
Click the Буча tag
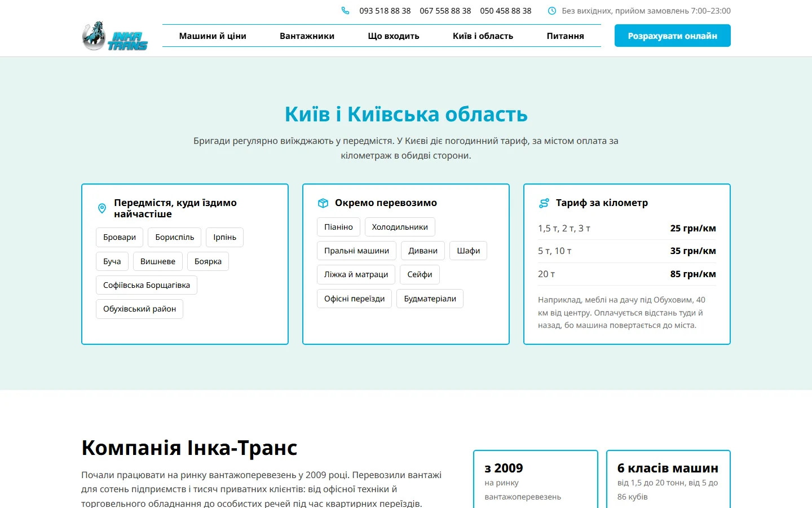(x=112, y=261)
